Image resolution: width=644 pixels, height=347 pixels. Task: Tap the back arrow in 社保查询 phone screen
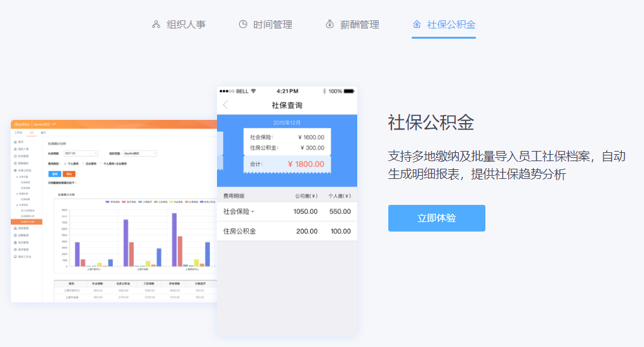(x=225, y=105)
